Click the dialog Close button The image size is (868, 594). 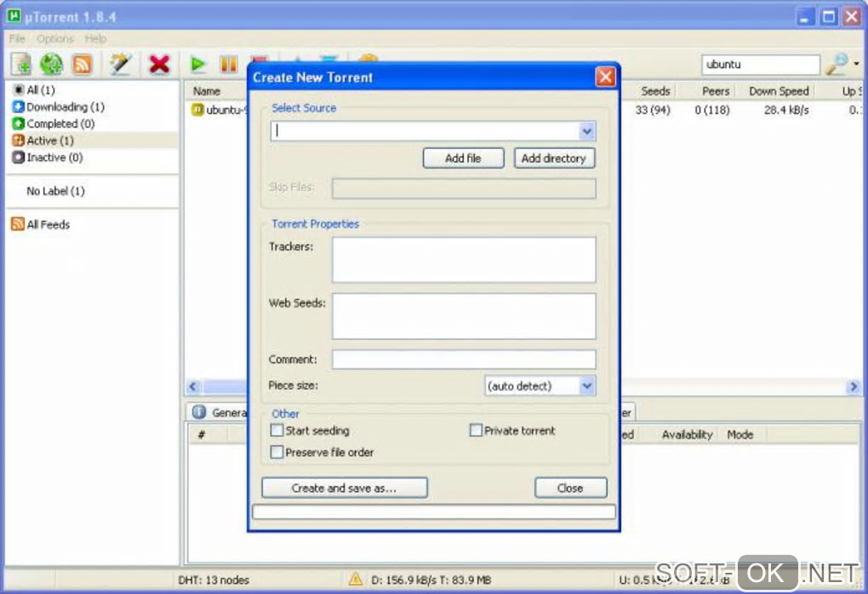pyautogui.click(x=571, y=488)
